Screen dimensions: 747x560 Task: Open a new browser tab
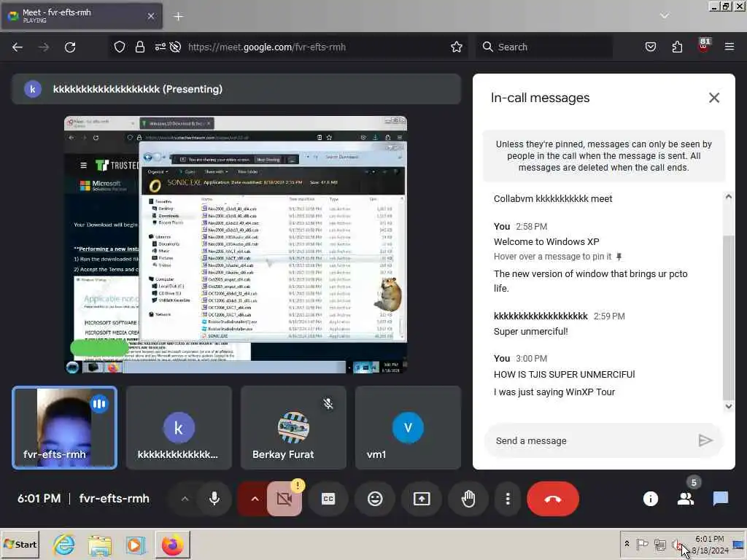pyautogui.click(x=178, y=16)
